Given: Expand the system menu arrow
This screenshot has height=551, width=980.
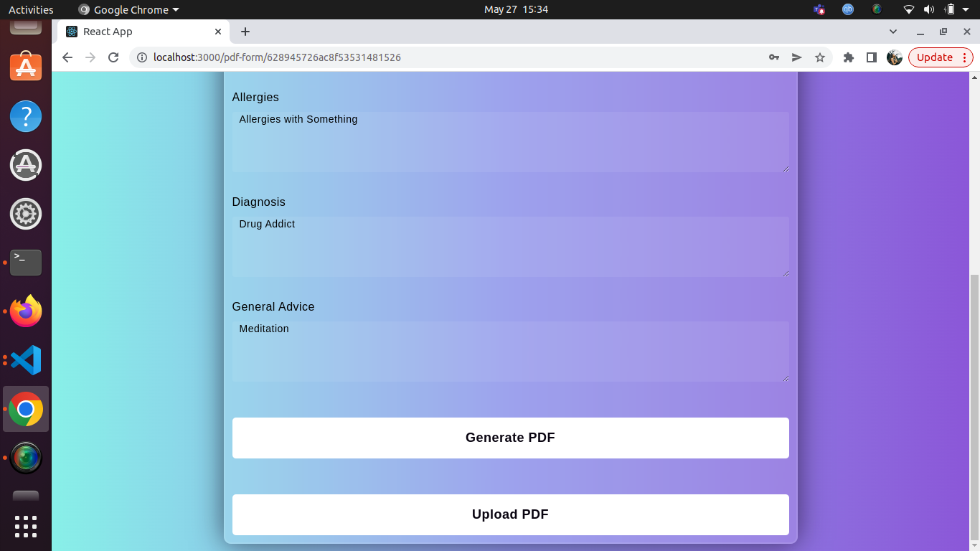Looking at the screenshot, I should click(x=966, y=10).
